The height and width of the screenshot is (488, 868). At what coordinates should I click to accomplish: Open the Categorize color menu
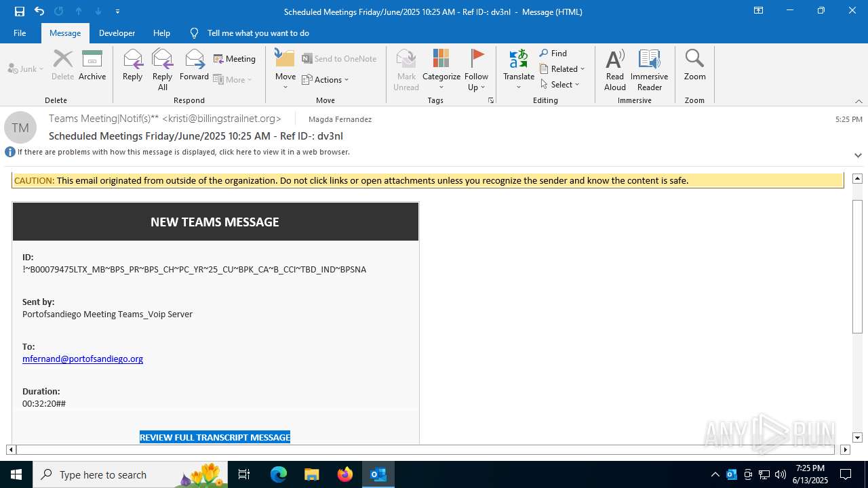tap(441, 70)
